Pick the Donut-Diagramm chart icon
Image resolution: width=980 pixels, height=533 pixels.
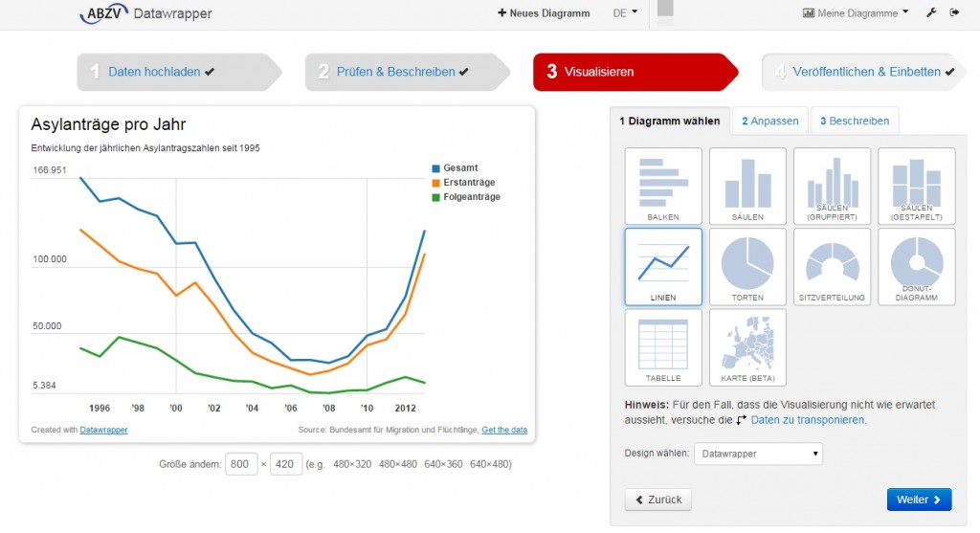[916, 267]
